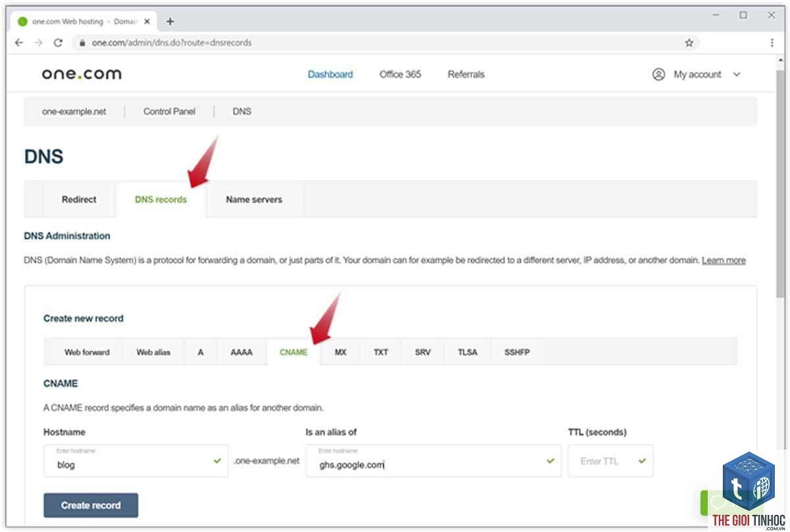Open the Dashboard menu

point(330,74)
